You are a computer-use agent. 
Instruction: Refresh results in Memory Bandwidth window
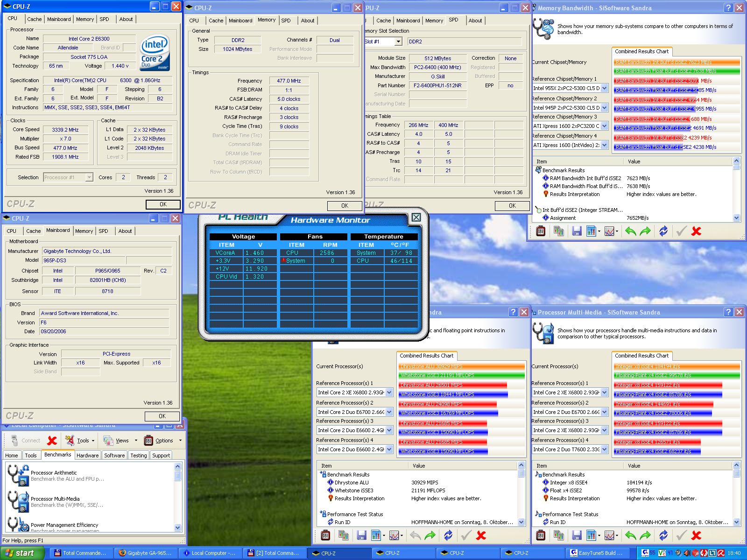click(x=663, y=231)
